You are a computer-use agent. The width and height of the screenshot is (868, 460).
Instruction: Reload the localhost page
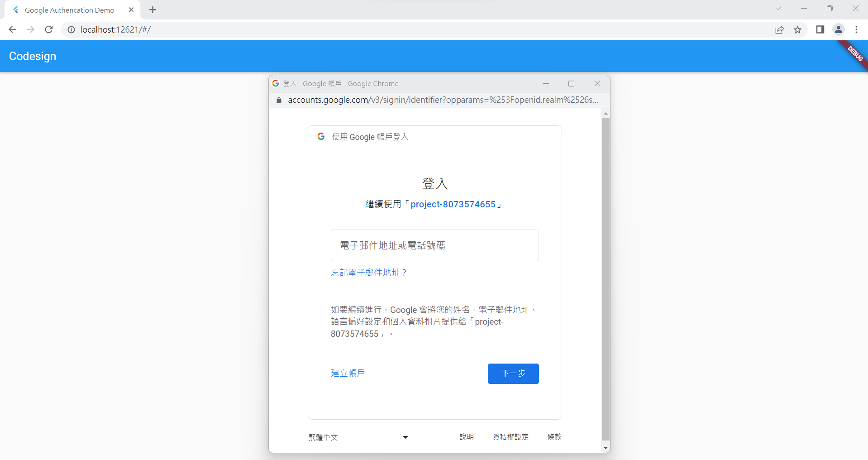coord(49,29)
